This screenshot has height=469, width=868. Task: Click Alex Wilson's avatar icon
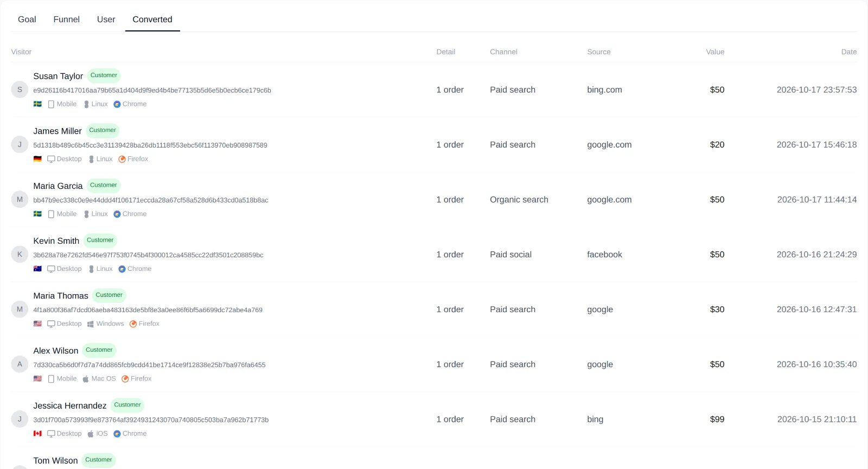(x=20, y=364)
